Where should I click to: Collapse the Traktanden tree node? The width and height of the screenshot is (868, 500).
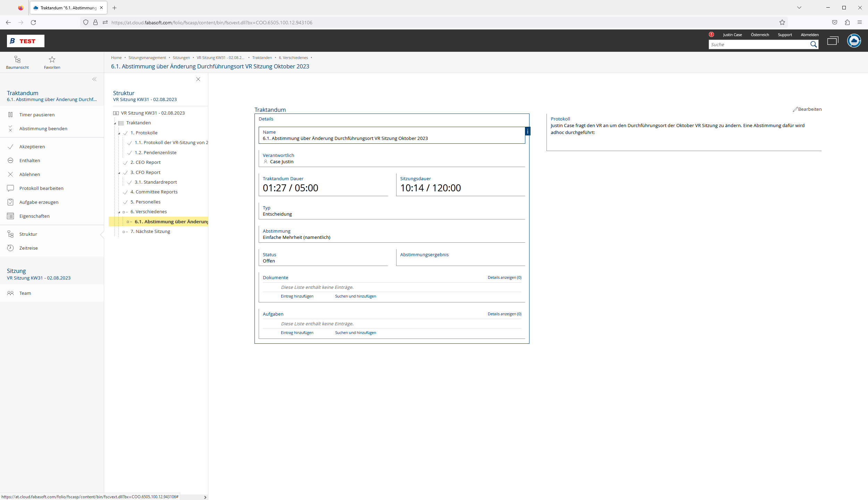[115, 123]
